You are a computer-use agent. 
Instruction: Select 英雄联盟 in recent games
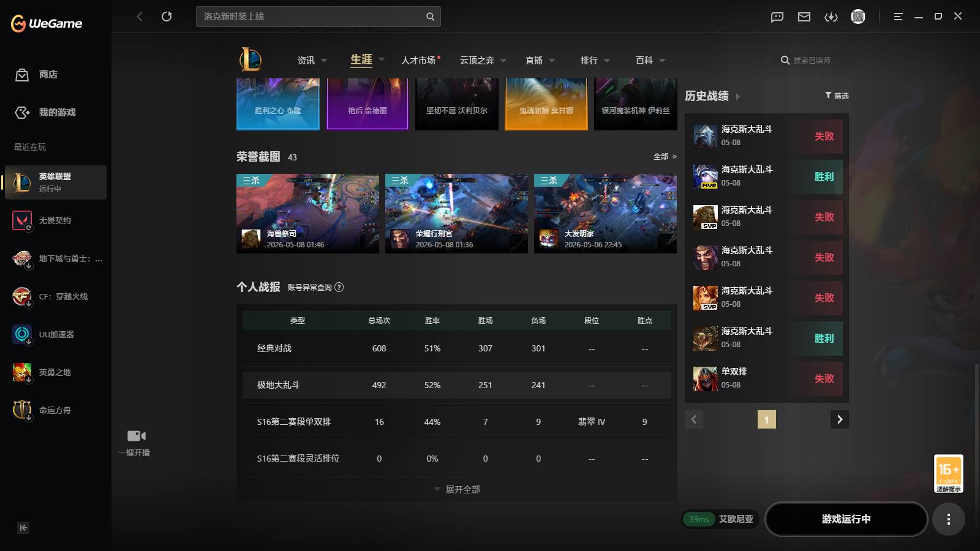(56, 182)
